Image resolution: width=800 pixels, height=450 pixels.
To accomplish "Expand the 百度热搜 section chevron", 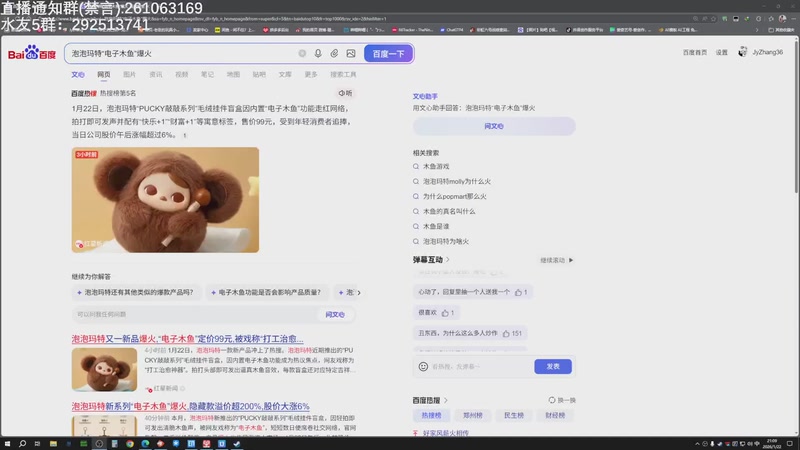I will tap(446, 401).
